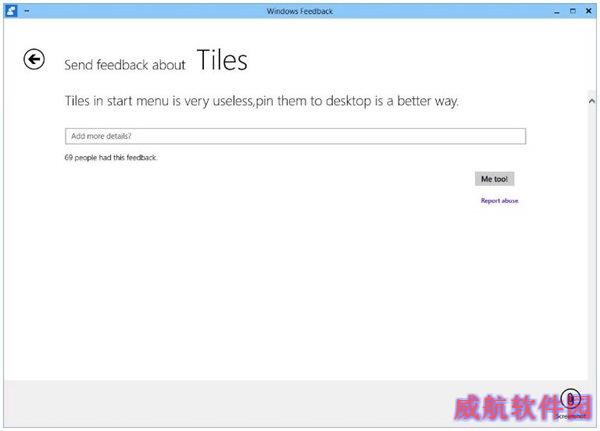This screenshot has width=600, height=431.
Task: Focus the 'Add more details?' text box
Action: (295, 136)
